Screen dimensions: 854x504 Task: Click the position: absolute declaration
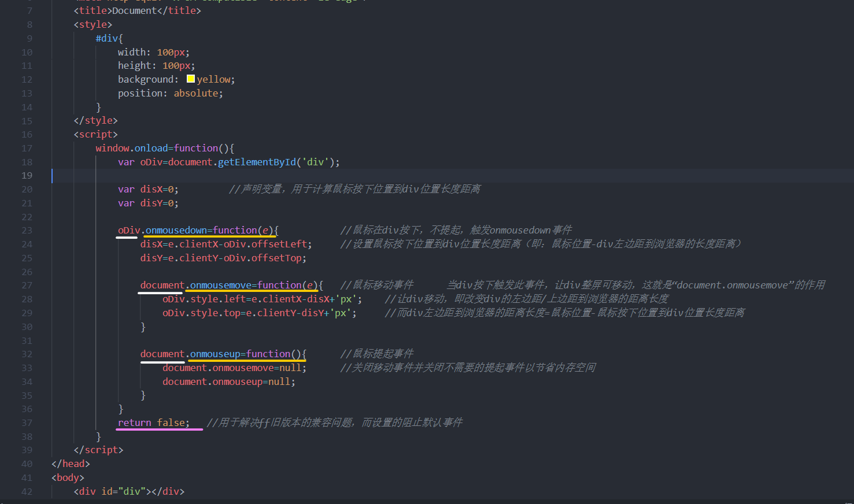coord(168,92)
